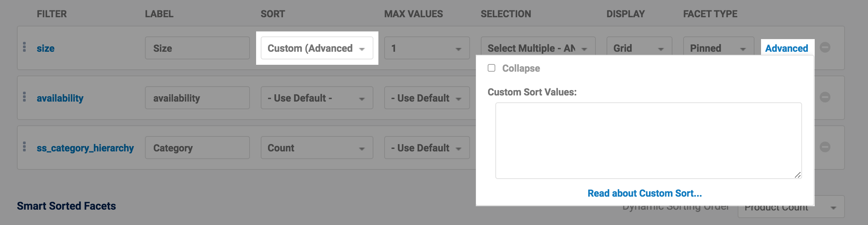Viewport: 868px width, 225px height.
Task: Click the Custom Sort Values text area
Action: [x=648, y=140]
